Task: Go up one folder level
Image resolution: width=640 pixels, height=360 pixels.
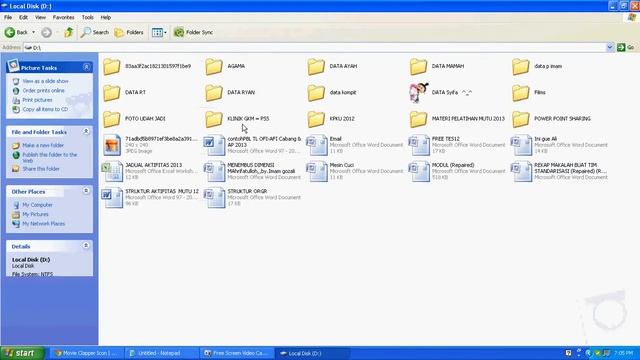Action: click(69, 32)
